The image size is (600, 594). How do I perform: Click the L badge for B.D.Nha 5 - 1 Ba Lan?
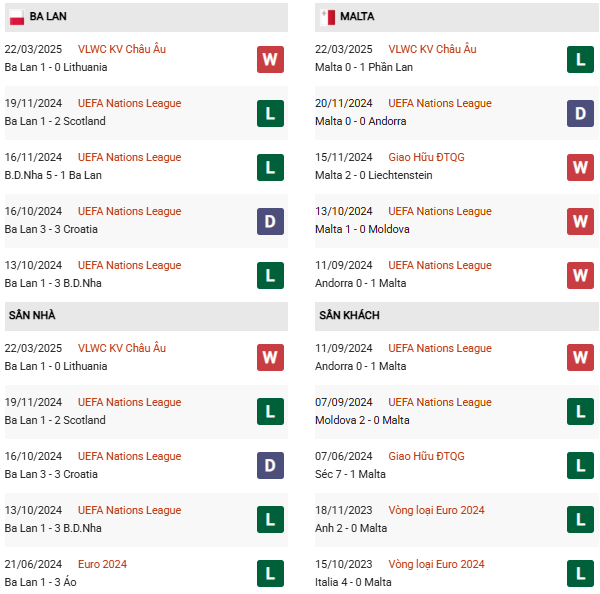[270, 167]
